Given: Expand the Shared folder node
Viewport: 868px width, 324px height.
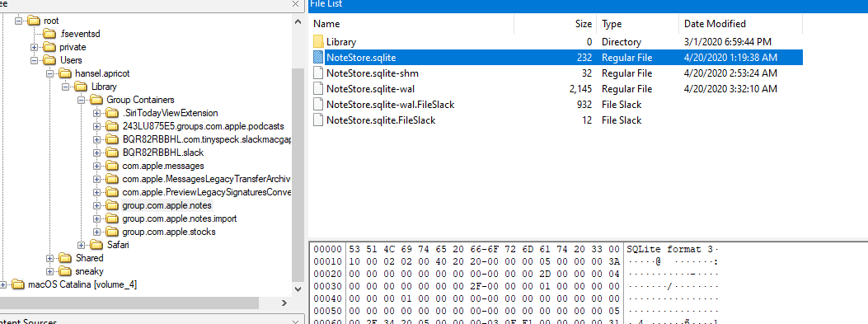Looking at the screenshot, I should (x=49, y=258).
